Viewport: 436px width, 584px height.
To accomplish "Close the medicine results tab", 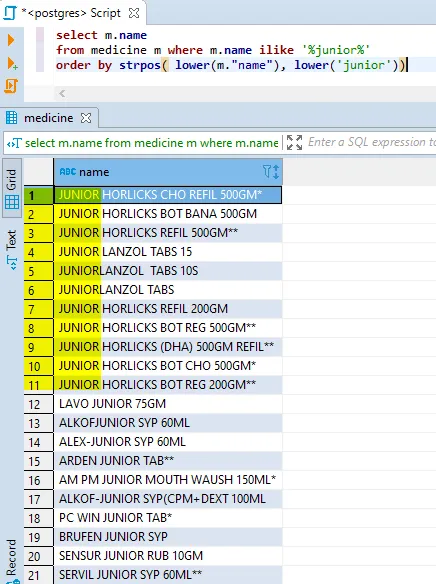I will pos(86,118).
